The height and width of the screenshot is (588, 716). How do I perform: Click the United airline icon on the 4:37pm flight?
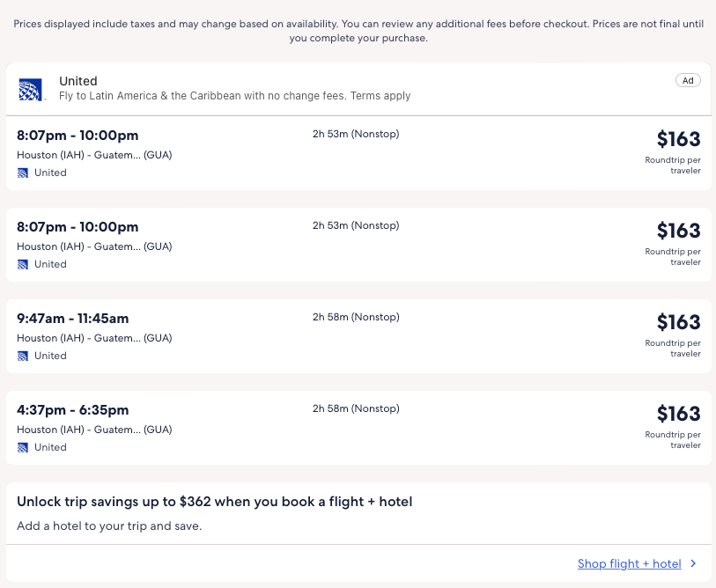23,447
